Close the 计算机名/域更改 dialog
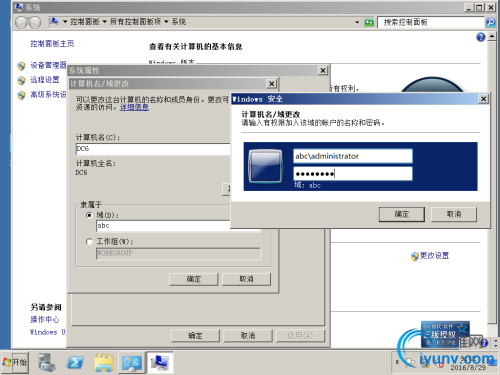Viewport: 500px width, 375px height. tap(272, 84)
